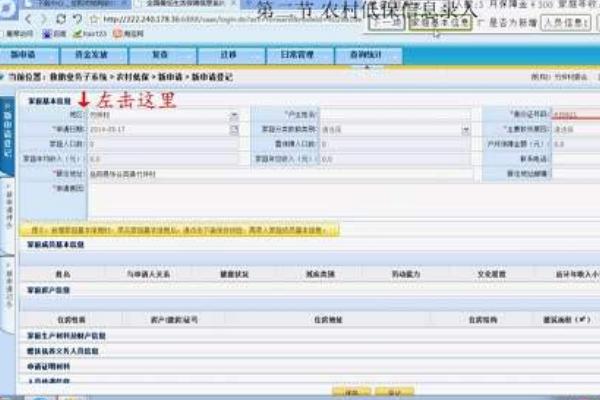The height and width of the screenshot is (400, 600).
Task: Click the 家庭月均收入 field
Action: point(163,159)
